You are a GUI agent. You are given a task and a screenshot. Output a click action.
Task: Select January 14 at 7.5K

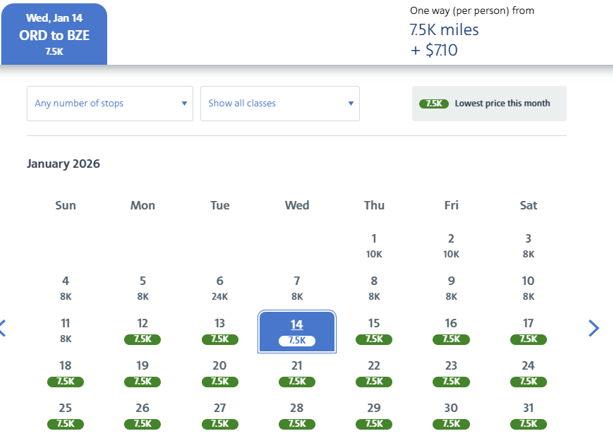297,331
